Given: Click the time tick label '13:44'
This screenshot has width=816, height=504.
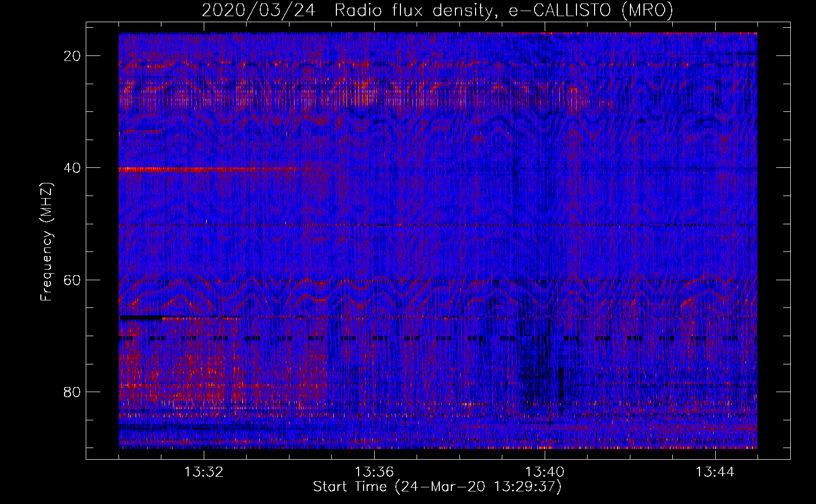Looking at the screenshot, I should pyautogui.click(x=715, y=472).
